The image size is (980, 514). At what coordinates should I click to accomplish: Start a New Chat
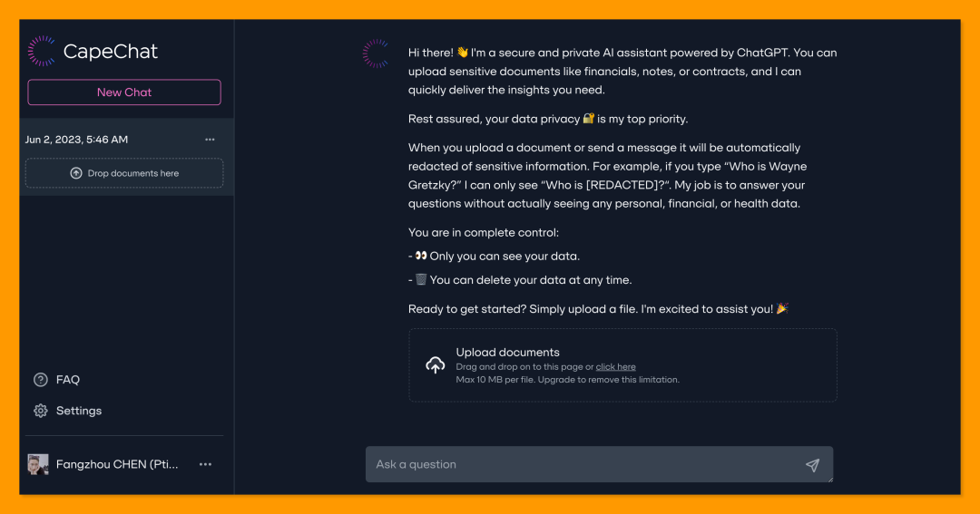click(124, 92)
